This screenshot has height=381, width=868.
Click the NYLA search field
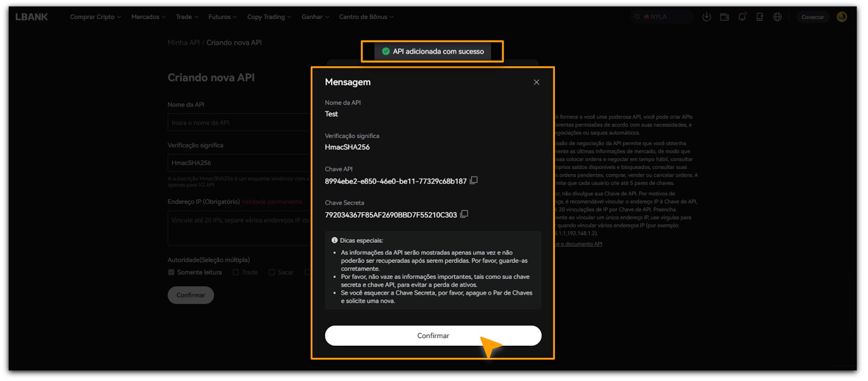662,17
